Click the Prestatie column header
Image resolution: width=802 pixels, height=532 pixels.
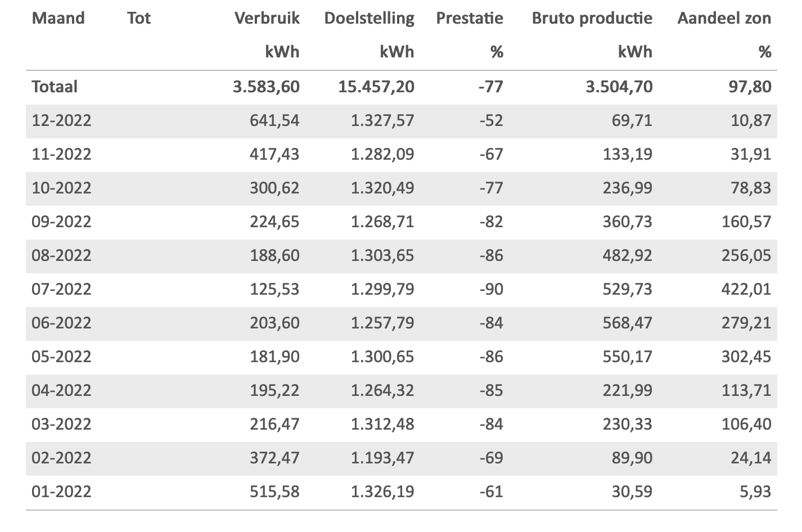tap(469, 18)
